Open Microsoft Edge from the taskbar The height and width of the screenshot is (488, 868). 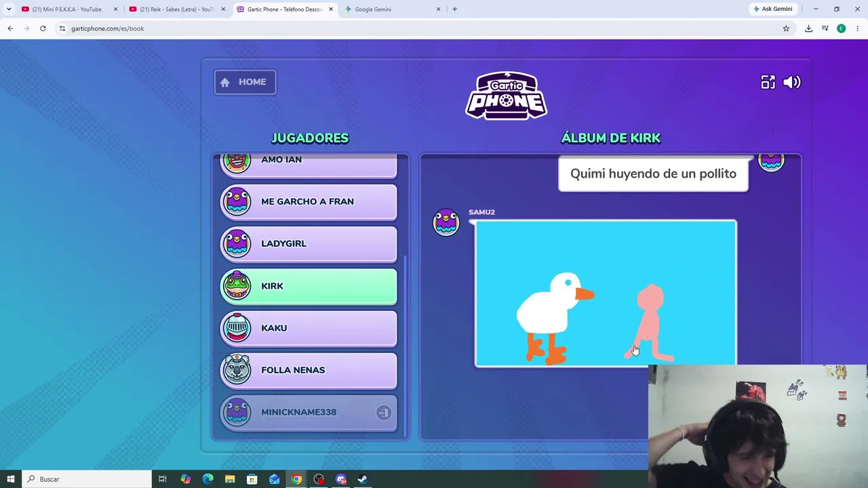click(208, 479)
